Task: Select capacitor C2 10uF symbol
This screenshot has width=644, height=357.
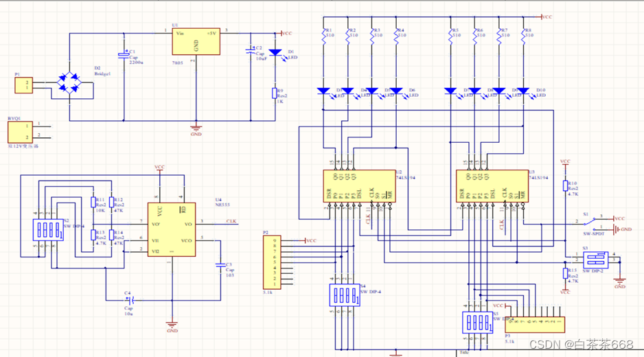Action: point(251,51)
